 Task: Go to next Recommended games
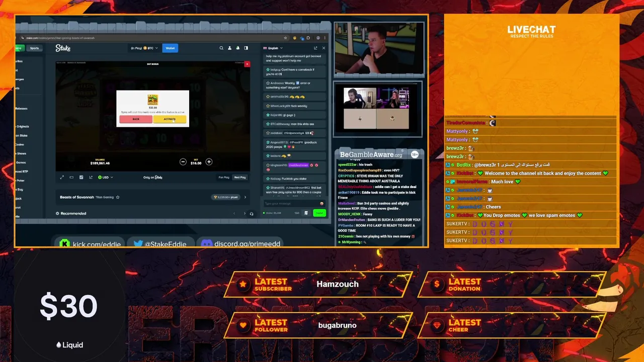click(245, 214)
